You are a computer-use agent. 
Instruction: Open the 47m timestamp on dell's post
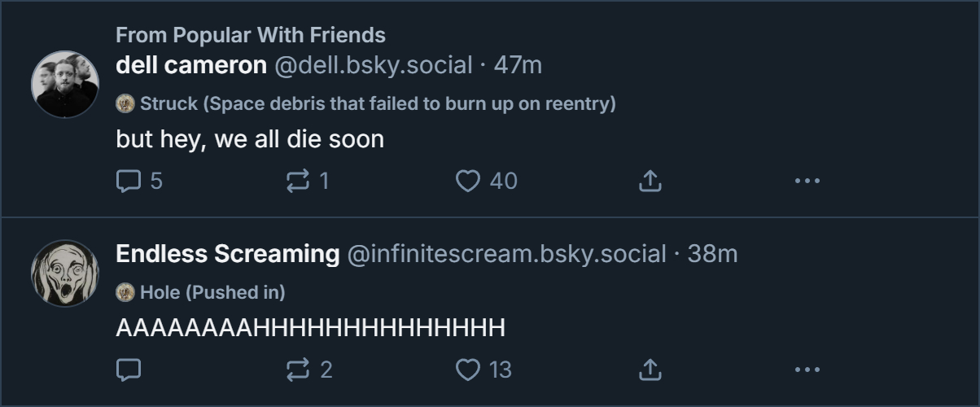[518, 65]
